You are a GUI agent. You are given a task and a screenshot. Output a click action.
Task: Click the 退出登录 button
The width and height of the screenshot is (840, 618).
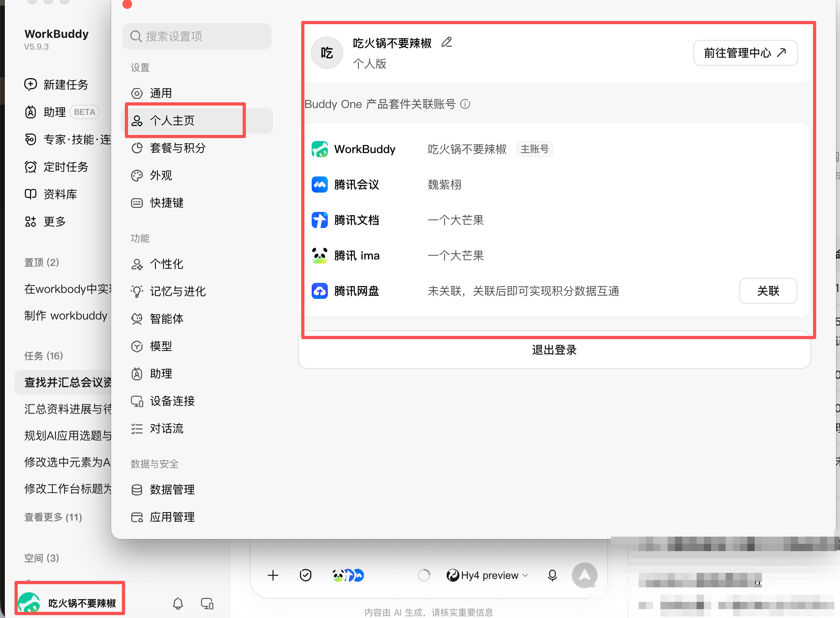[x=554, y=350]
